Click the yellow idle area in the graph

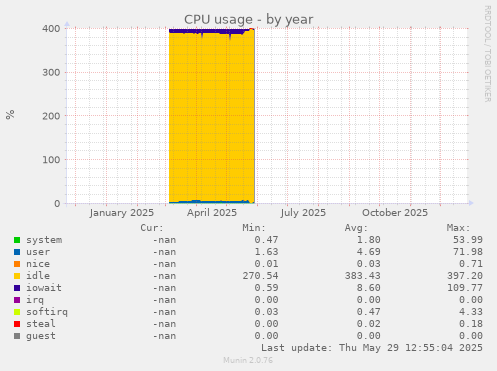(212, 117)
